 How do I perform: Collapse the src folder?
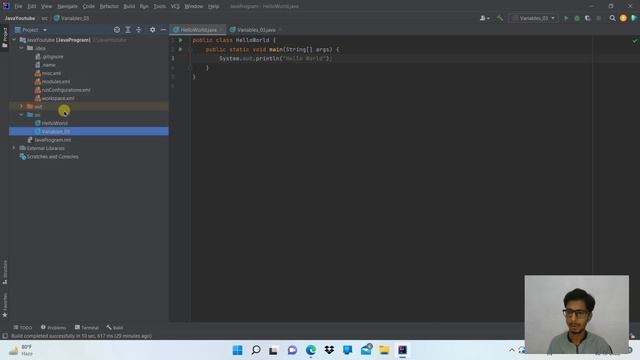(x=21, y=115)
